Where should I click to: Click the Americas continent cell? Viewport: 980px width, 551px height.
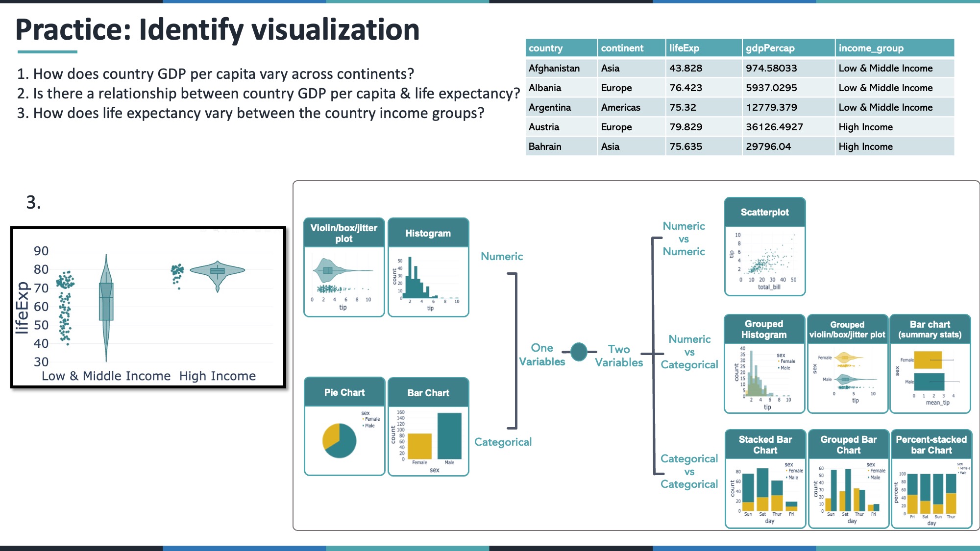click(x=632, y=107)
